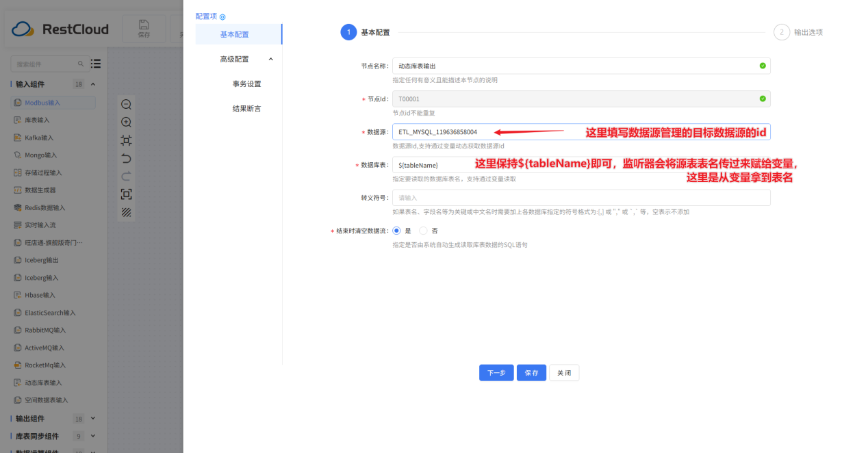Screen dimensions: 868x453
Task: Click the 保存 floppy disk toolbar button
Action: pos(144,29)
